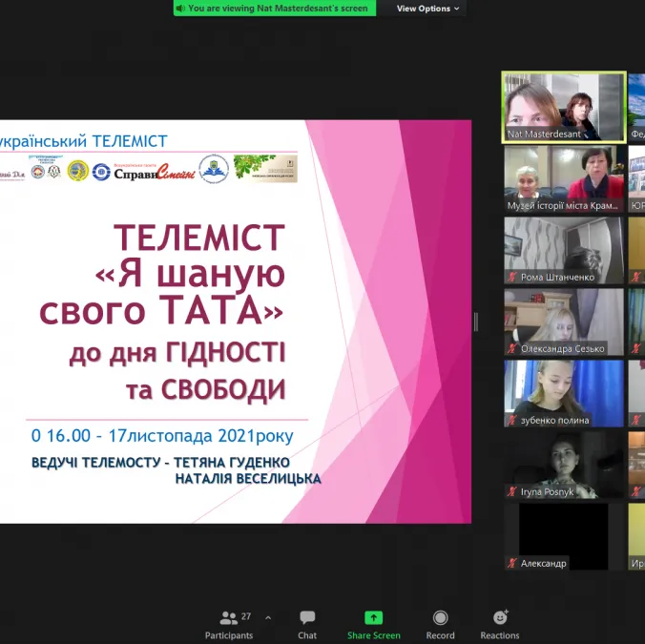
Task: Click the participant count 27
Action: click(246, 616)
